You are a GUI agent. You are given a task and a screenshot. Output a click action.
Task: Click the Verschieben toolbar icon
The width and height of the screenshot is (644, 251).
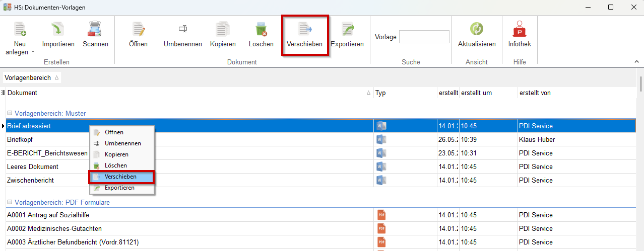coord(305,29)
